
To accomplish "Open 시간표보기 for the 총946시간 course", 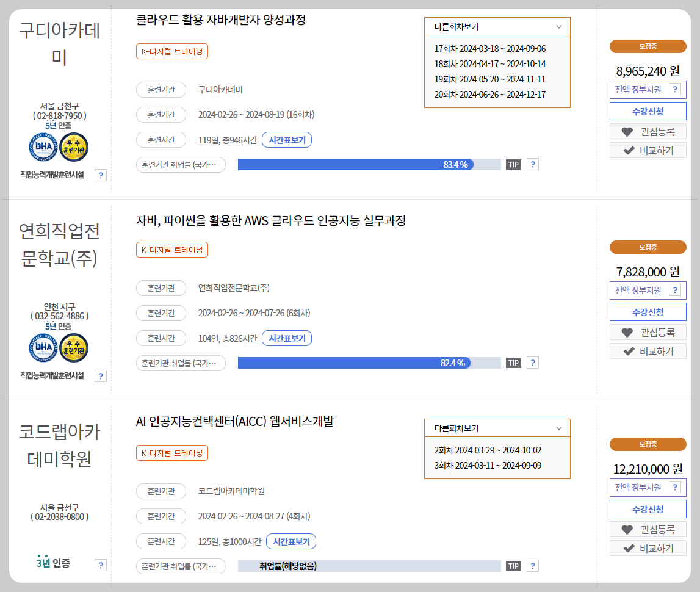I will (x=287, y=139).
